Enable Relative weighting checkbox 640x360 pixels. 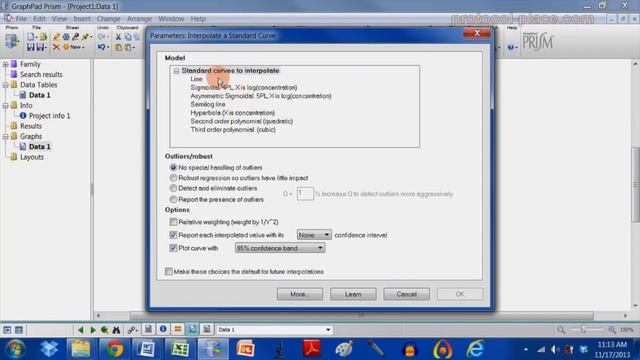point(173,222)
